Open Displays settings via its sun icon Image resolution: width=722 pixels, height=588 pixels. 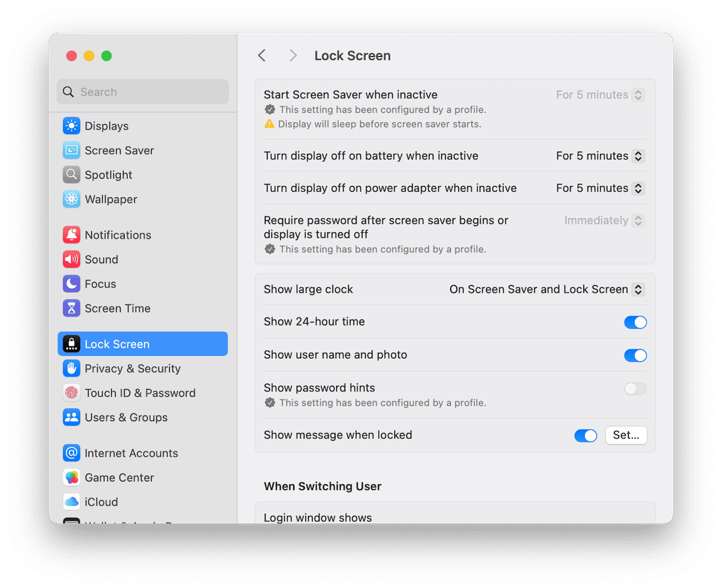[71, 126]
